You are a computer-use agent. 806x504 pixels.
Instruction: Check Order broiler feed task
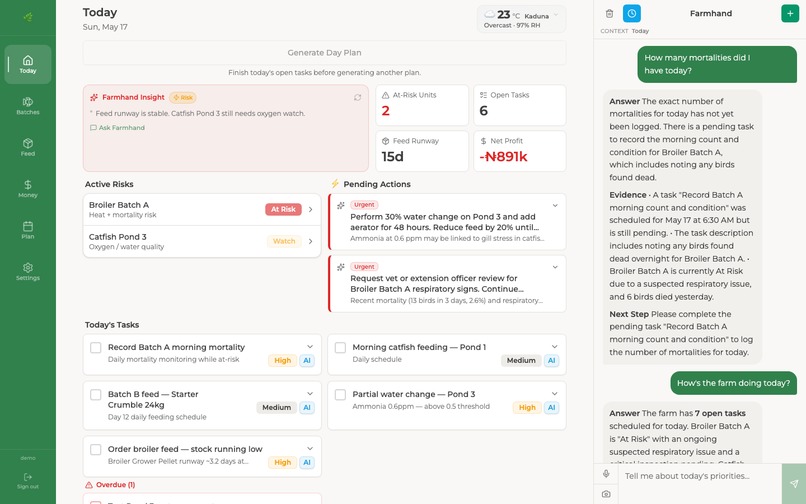[x=96, y=449]
